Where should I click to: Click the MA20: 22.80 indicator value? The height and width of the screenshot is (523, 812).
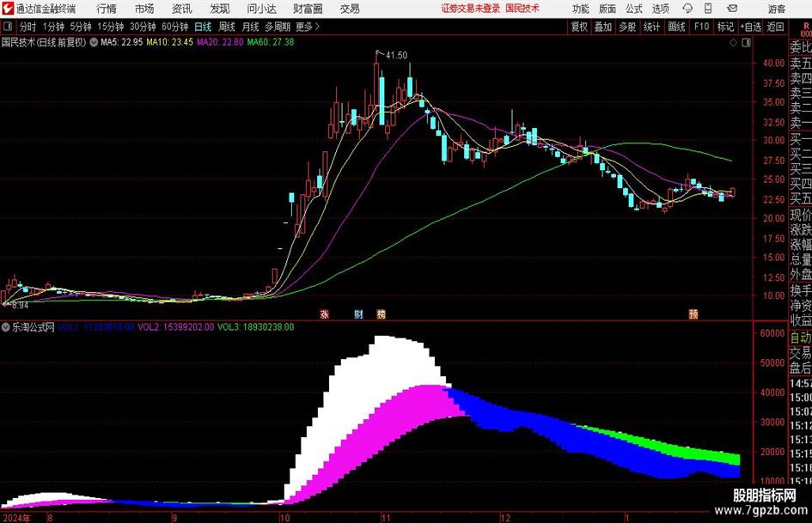[220, 42]
